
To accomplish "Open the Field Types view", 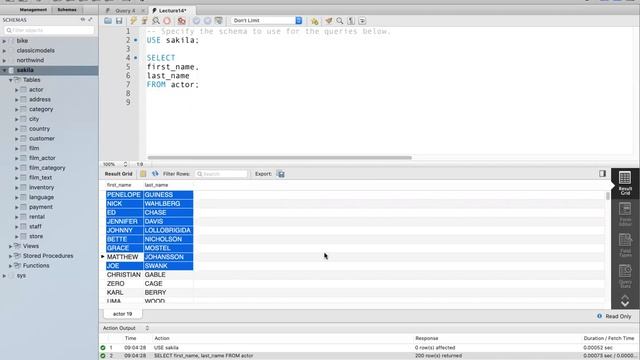I will 625,245.
